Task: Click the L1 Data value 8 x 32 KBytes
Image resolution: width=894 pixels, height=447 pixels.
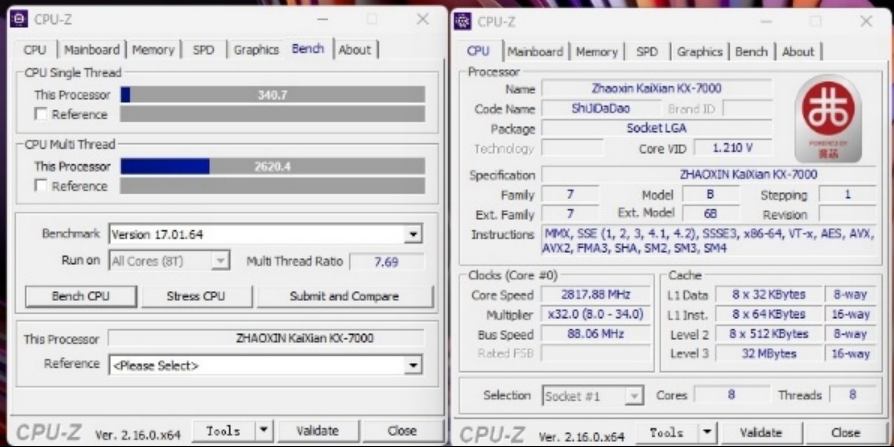Action: [769, 295]
